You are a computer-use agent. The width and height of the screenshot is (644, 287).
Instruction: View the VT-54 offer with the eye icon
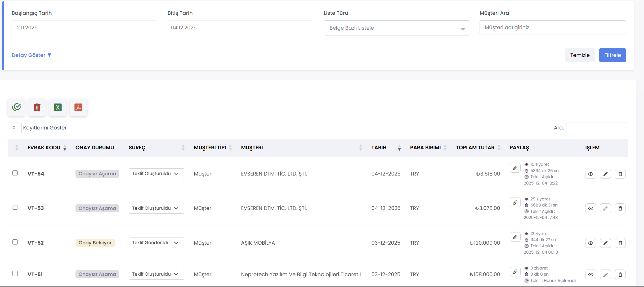point(591,174)
